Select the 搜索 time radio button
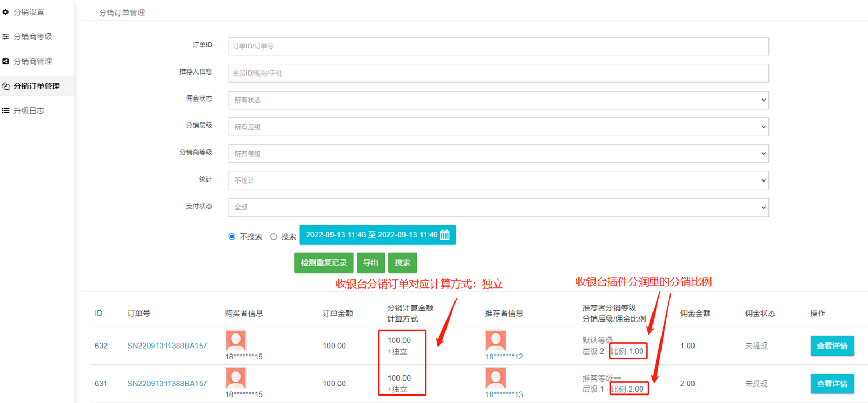Screen dimensions: 868x403 (x=274, y=236)
